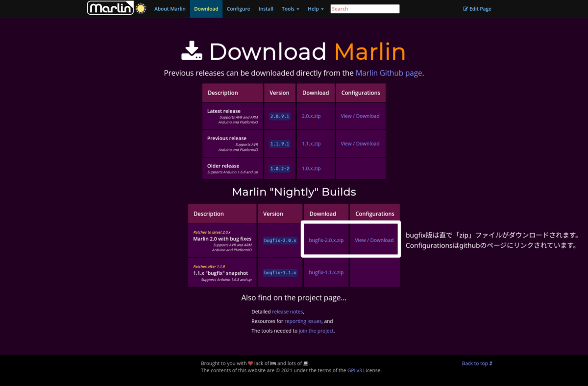Open the GPLv3 license link
This screenshot has width=588, height=386.
tap(354, 370)
